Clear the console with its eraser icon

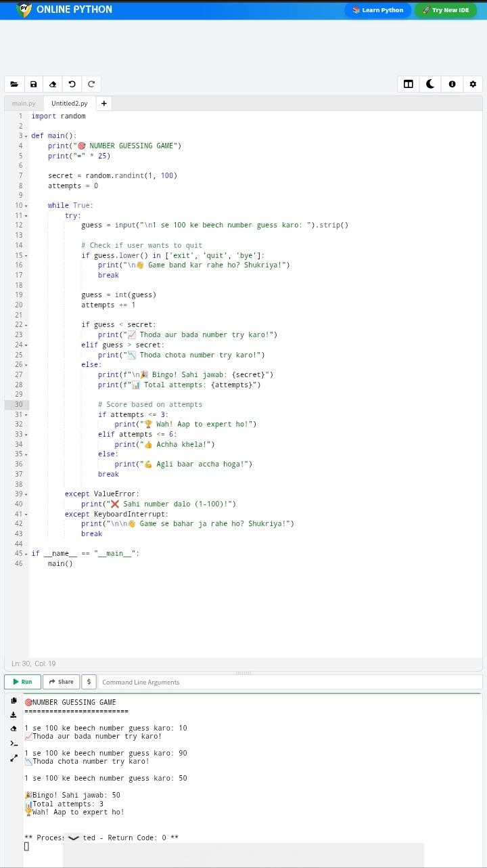pos(14,729)
